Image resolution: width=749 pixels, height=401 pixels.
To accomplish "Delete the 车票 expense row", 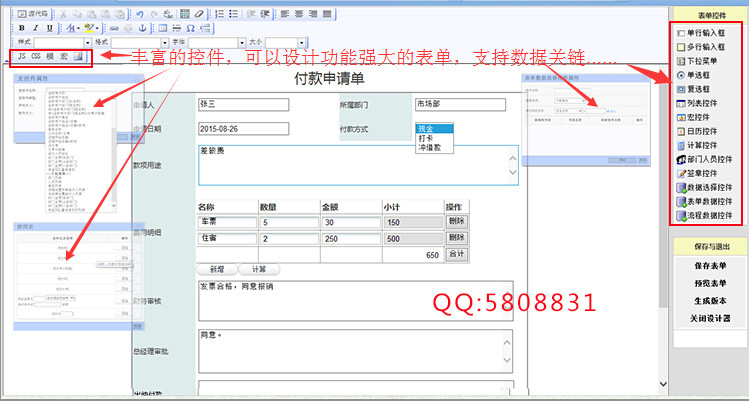I will click(457, 222).
